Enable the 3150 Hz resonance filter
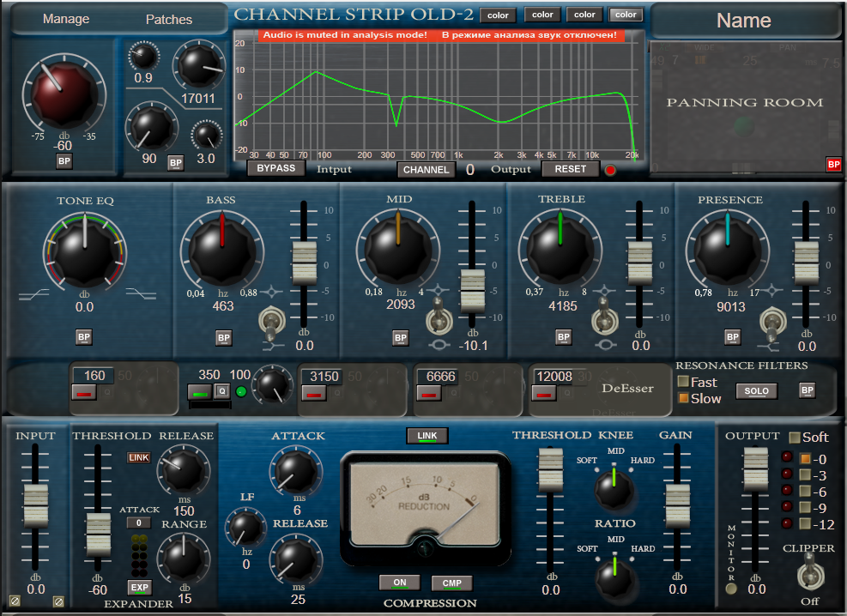847x616 pixels. point(313,394)
